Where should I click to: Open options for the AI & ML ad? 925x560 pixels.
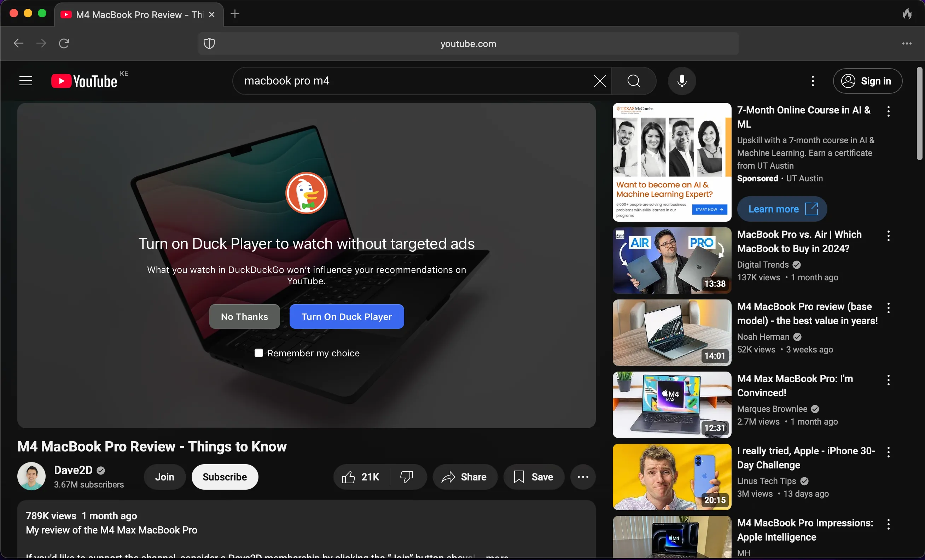(x=888, y=111)
